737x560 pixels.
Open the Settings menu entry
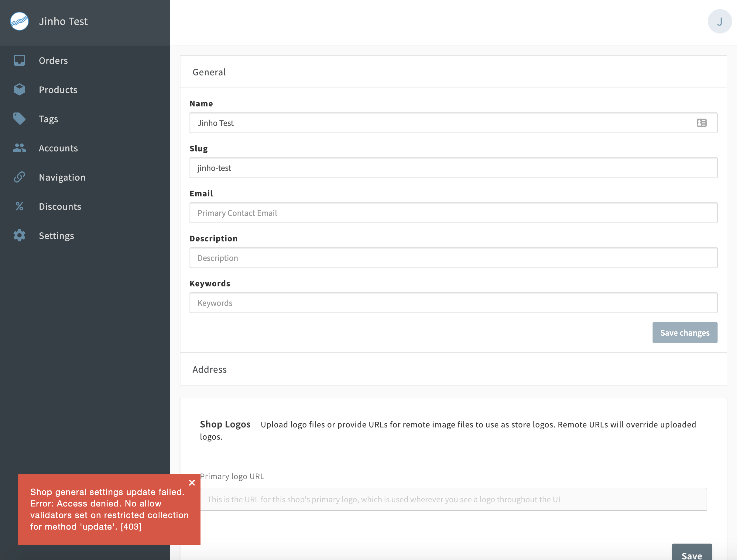[56, 235]
